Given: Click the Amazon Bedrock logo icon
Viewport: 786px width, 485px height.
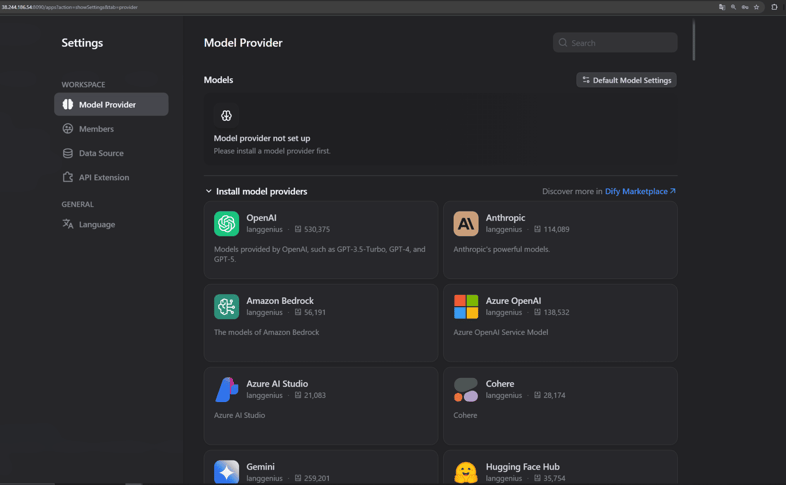Looking at the screenshot, I should coord(226,307).
